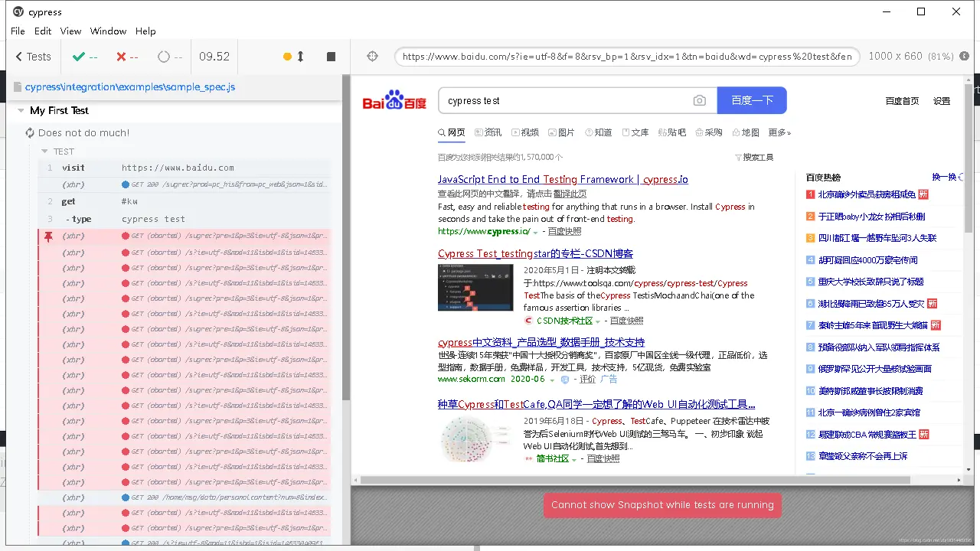Viewport: 980px width, 551px height.
Task: Open the cypress.io testing framework result link
Action: [x=563, y=179]
